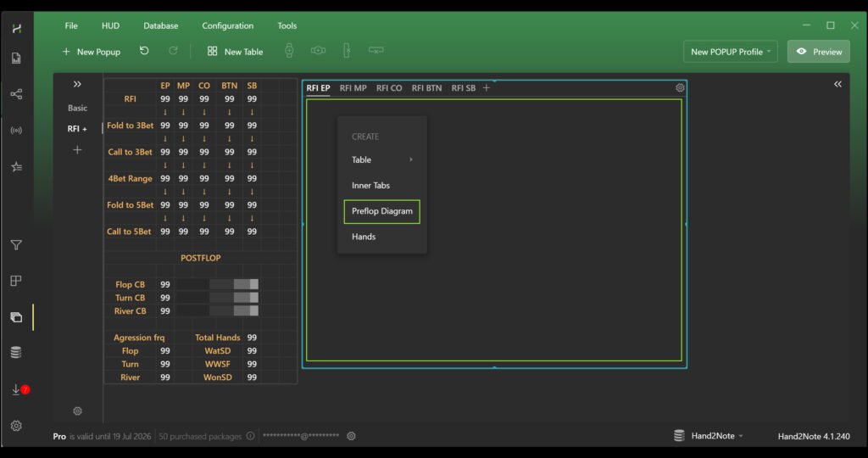The height and width of the screenshot is (458, 868).
Task: Collapse the right panel with double chevron
Action: [837, 84]
